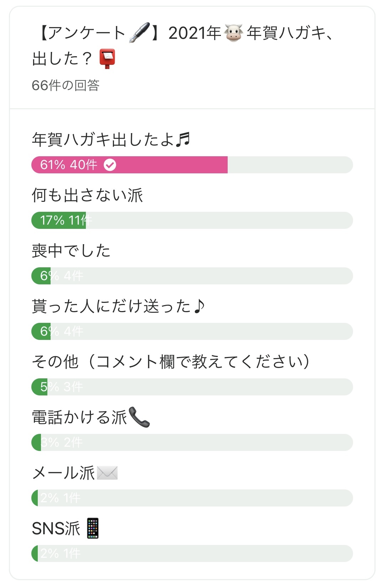Click the 3% 2件 result bar
Viewport: 383px width, 588px height.
[x=192, y=442]
